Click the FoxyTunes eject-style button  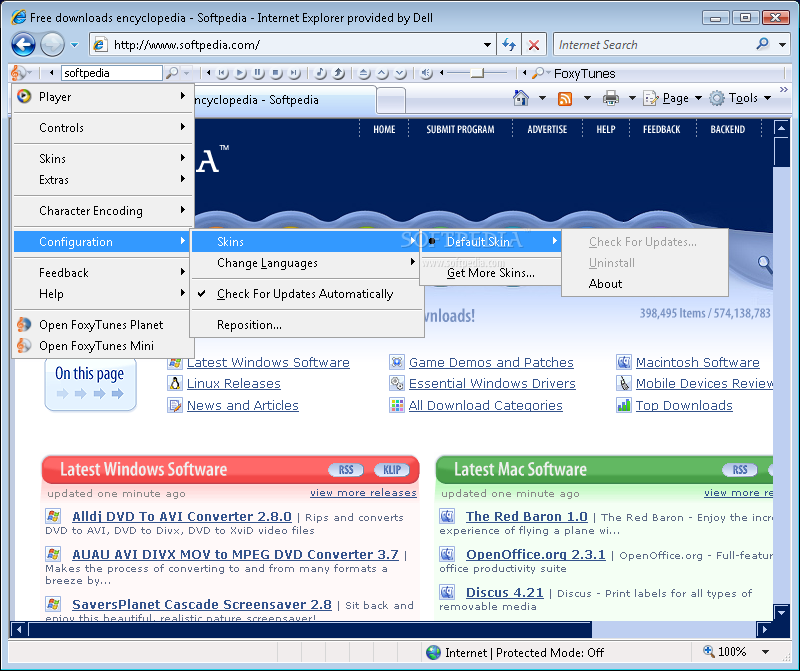pyautogui.click(x=364, y=73)
